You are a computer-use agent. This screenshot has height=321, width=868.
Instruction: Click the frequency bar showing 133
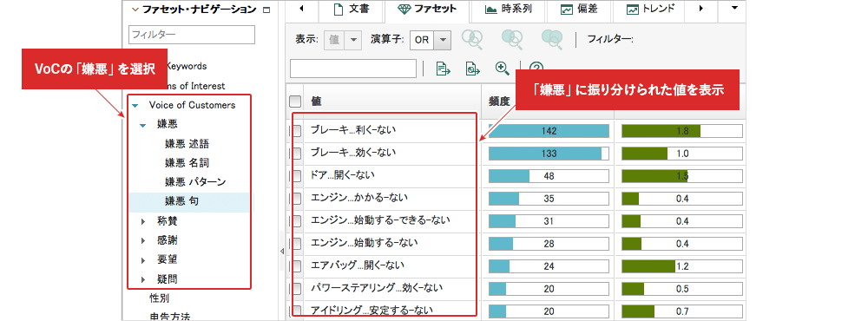point(549,154)
